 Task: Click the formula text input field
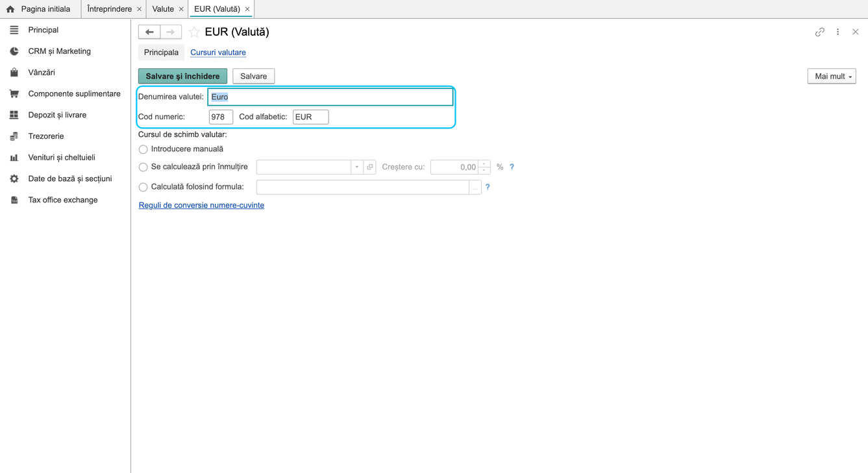[363, 188]
